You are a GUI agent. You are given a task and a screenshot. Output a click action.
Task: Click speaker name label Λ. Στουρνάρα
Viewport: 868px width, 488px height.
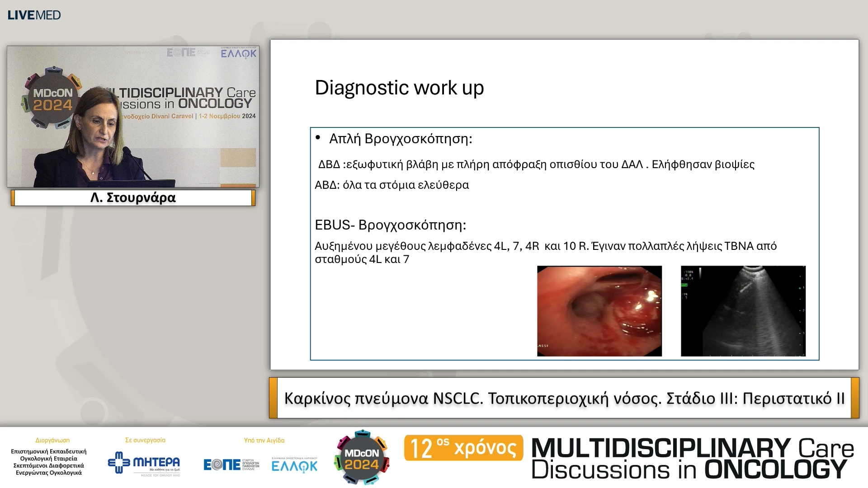coord(133,198)
